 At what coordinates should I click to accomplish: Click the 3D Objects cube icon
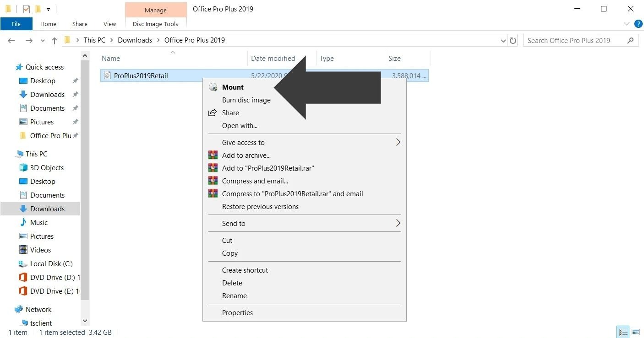[23, 167]
